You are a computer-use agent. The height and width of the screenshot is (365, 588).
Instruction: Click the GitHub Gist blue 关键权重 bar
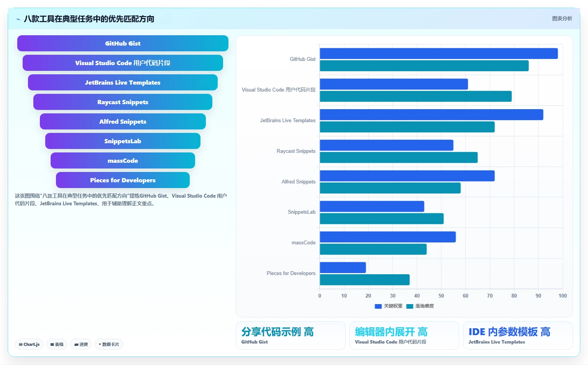(x=439, y=54)
